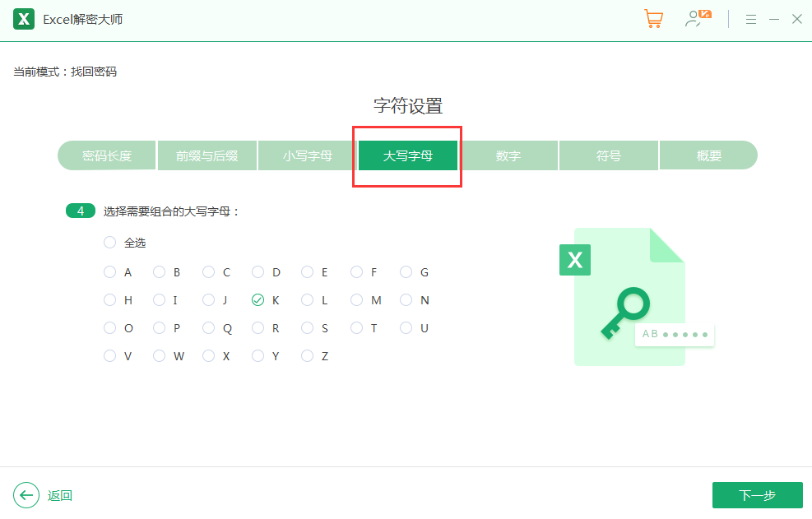
Task: Check uppercase letter S
Action: point(307,328)
